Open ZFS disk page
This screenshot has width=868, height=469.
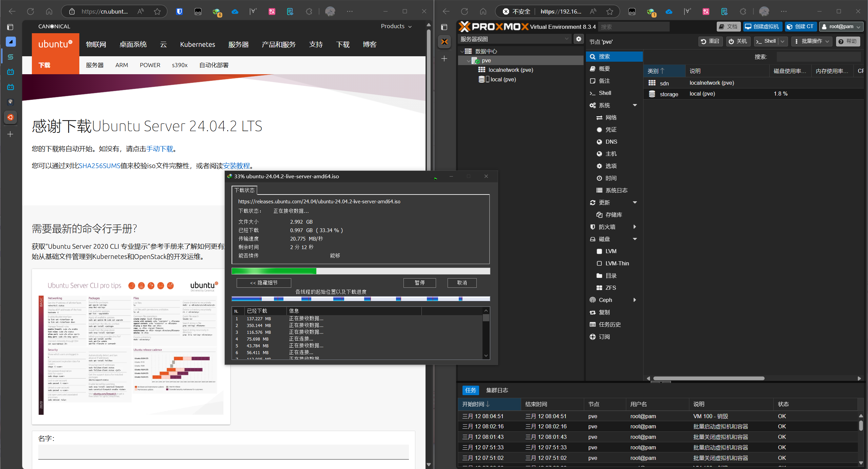(x=614, y=288)
